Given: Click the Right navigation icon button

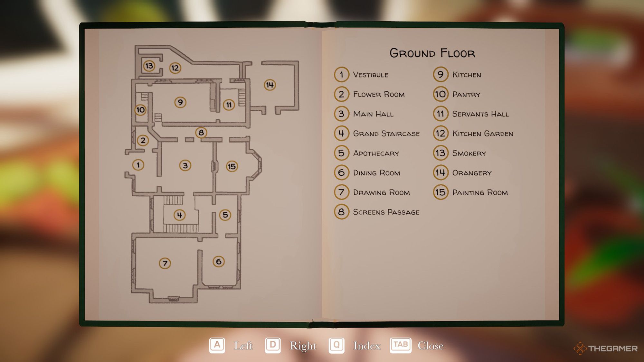Looking at the screenshot, I should coord(273,346).
